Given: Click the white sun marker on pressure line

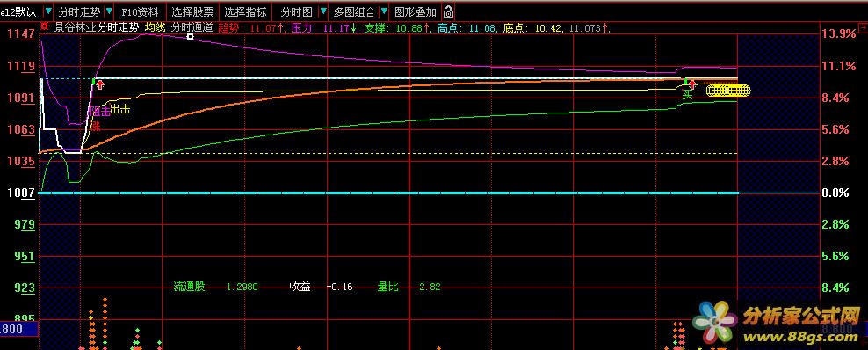Looking at the screenshot, I should pyautogui.click(x=191, y=37).
